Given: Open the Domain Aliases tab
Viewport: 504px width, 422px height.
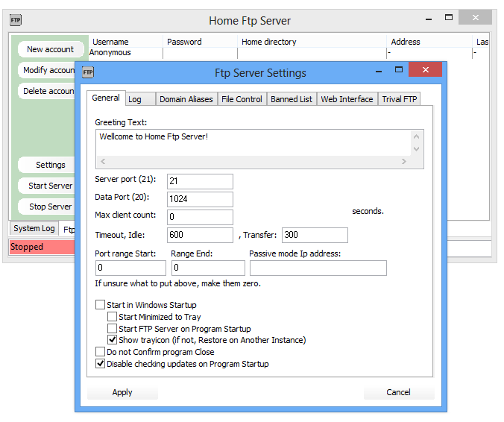Looking at the screenshot, I should tap(186, 99).
